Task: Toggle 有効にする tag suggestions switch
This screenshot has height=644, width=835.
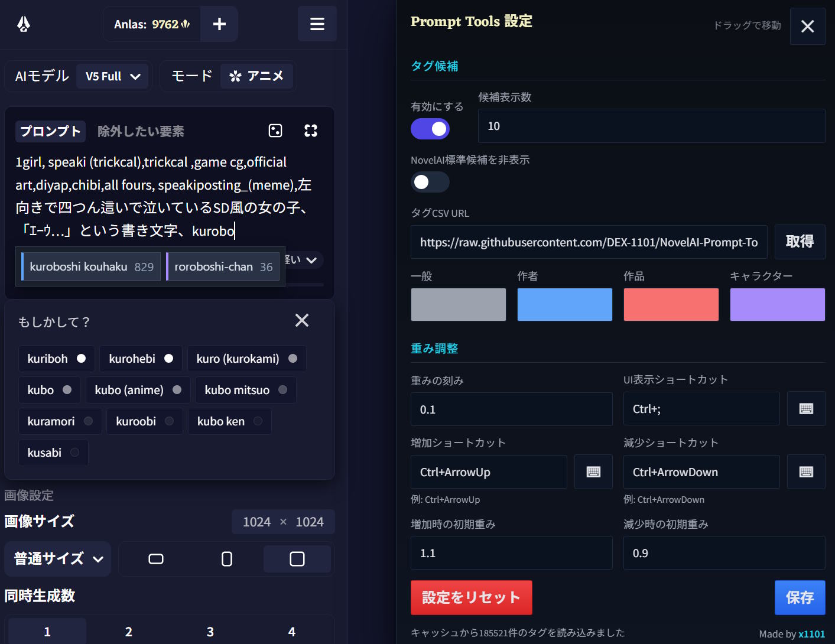Action: pyautogui.click(x=430, y=129)
